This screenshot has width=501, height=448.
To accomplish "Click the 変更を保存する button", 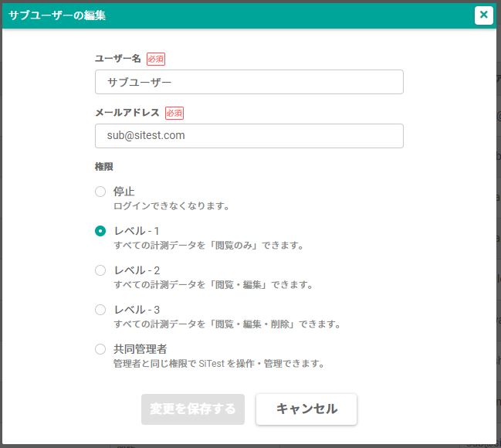I will pyautogui.click(x=193, y=409).
